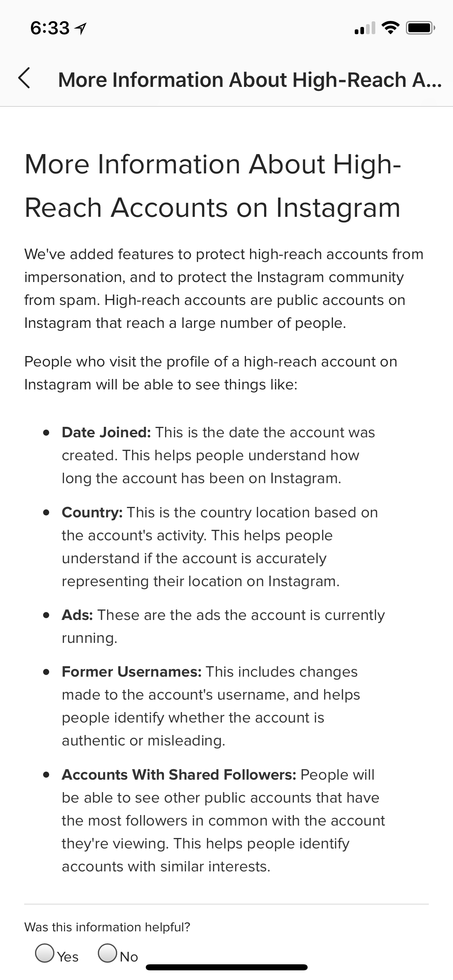
Task: Tap the truncated navigation bar title
Action: pyautogui.click(x=250, y=79)
